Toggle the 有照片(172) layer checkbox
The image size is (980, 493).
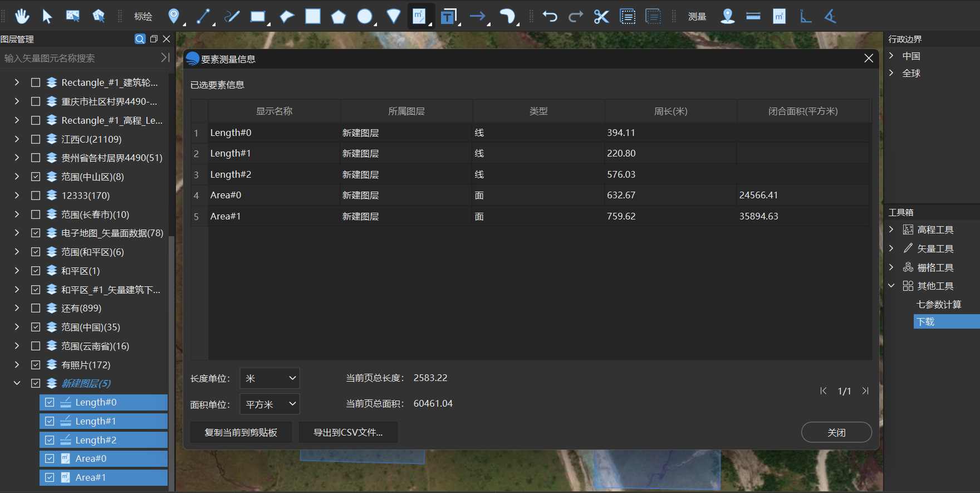click(x=36, y=365)
